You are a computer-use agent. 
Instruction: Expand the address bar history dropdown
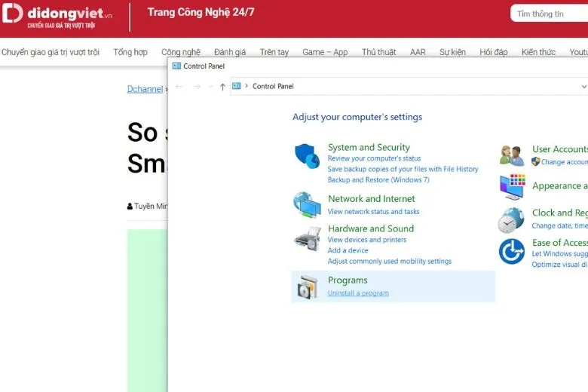(x=583, y=87)
